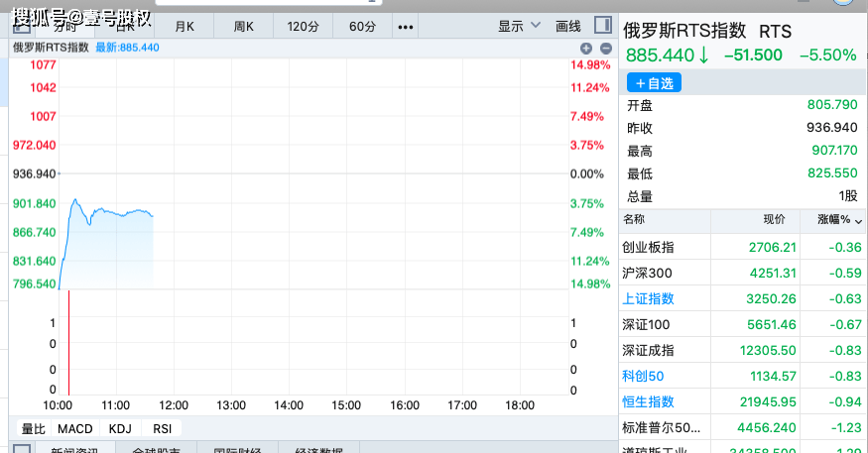Select the 量比 indicator tab

pyautogui.click(x=33, y=428)
